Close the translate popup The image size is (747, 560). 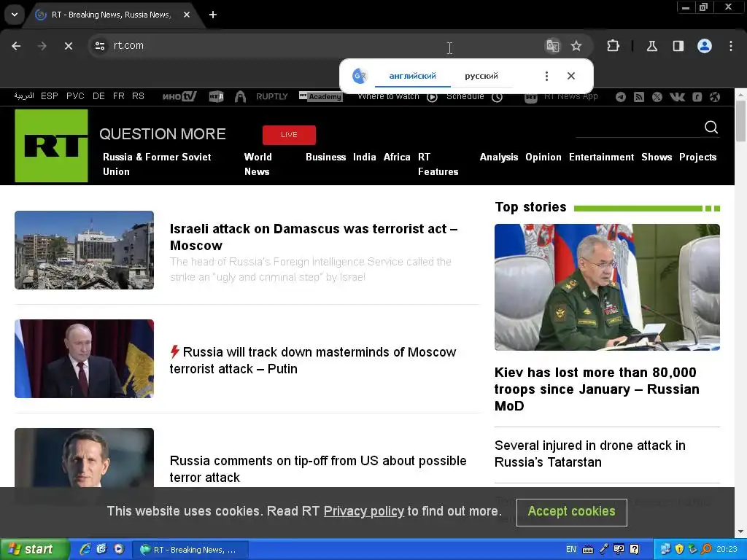click(571, 76)
